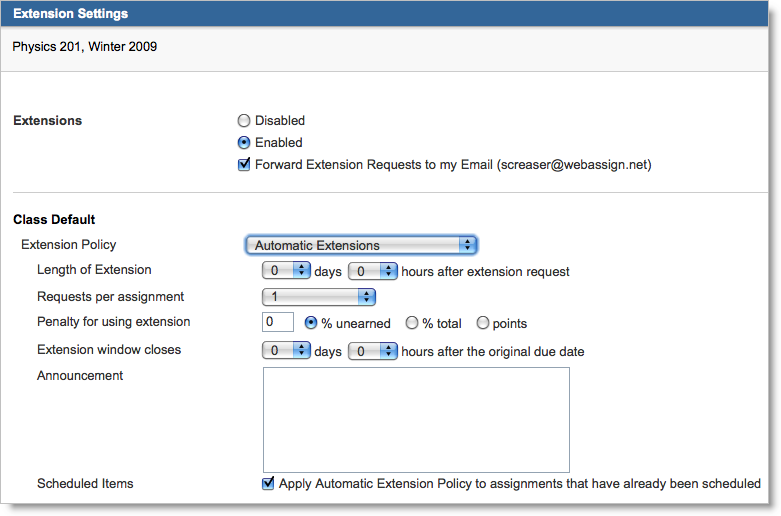Click the Extension Settings header title
The image size is (781, 516).
pos(70,14)
